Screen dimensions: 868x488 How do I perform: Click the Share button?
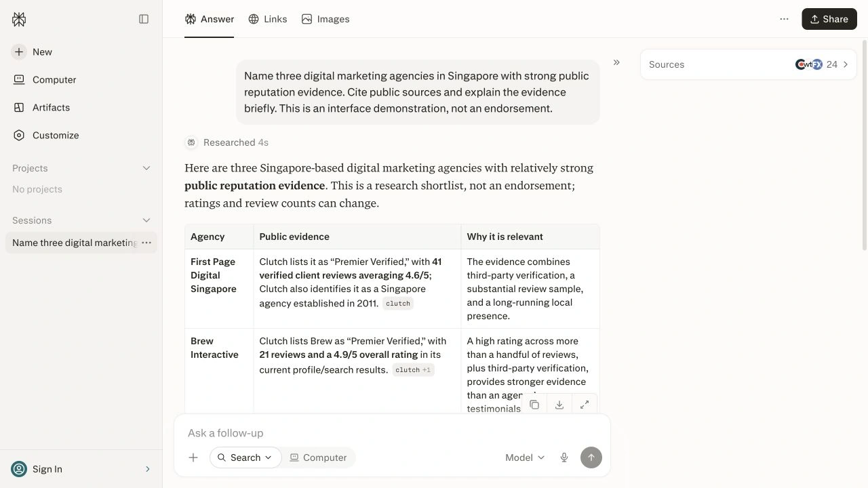[829, 19]
